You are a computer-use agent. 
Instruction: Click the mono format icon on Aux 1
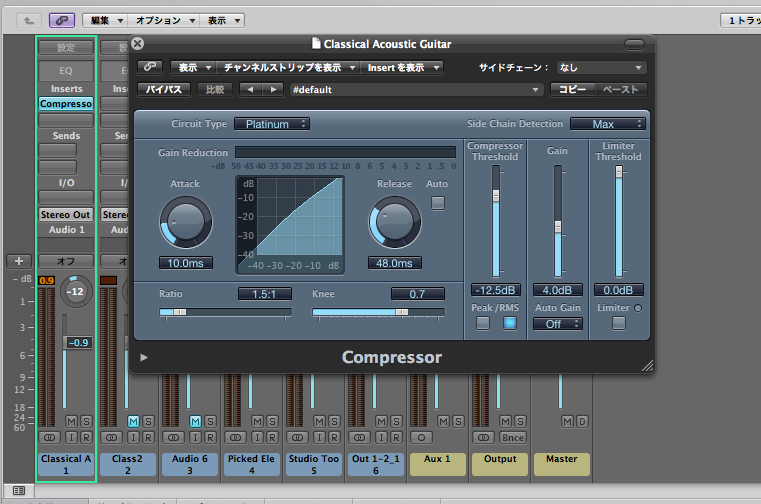(x=421, y=437)
